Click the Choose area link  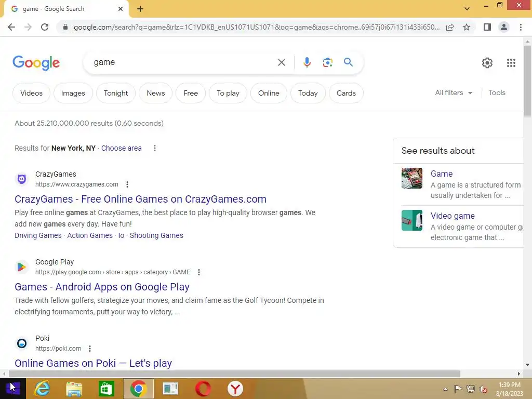click(x=122, y=148)
